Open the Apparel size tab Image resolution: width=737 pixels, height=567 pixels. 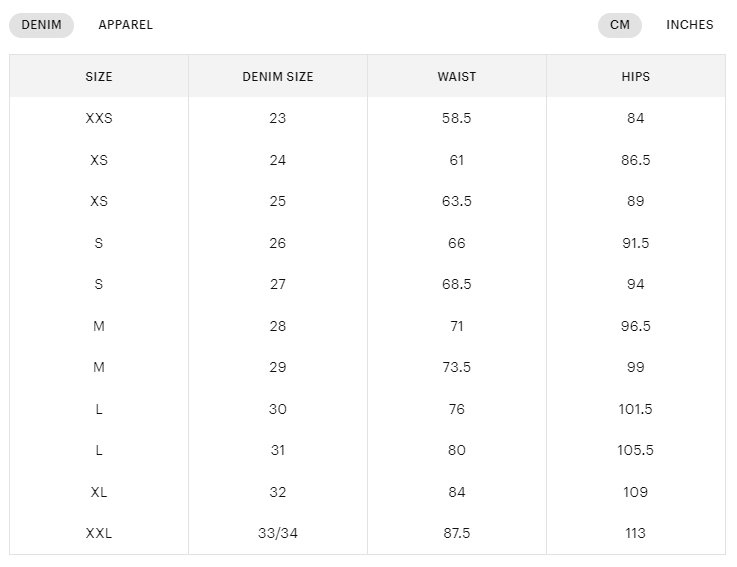point(125,25)
